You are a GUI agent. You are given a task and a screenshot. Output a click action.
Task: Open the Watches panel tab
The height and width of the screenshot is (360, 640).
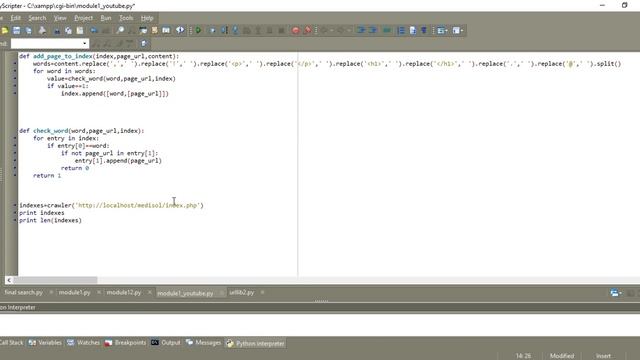[83, 343]
